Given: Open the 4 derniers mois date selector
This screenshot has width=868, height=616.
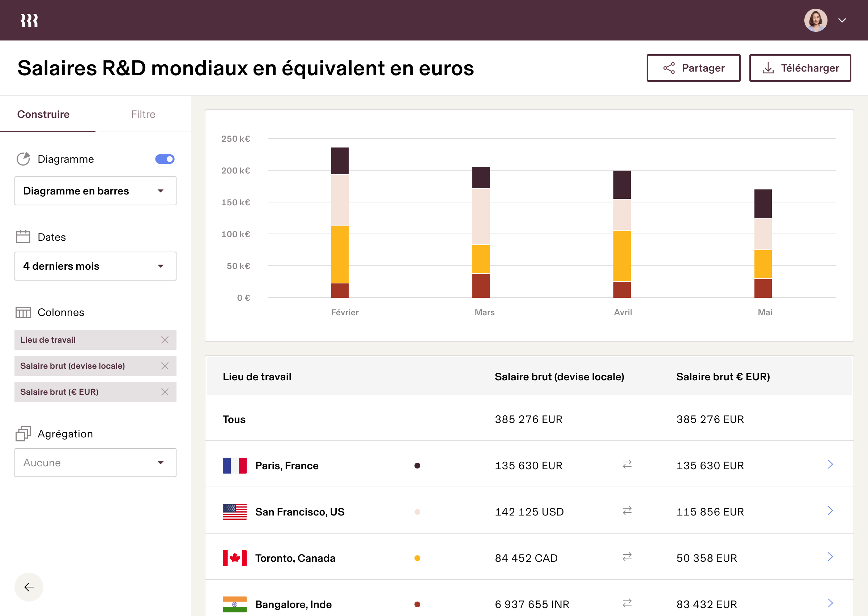Looking at the screenshot, I should pyautogui.click(x=95, y=266).
